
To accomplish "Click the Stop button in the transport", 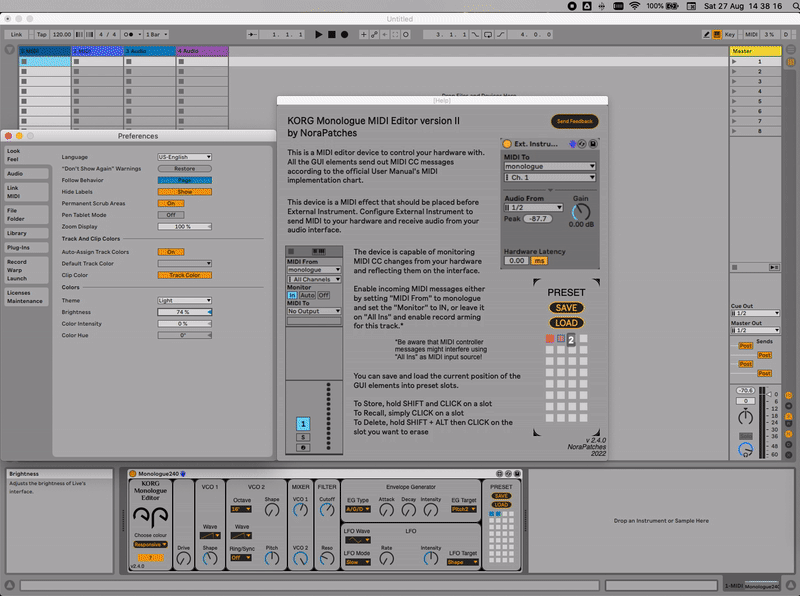I will (332, 34).
